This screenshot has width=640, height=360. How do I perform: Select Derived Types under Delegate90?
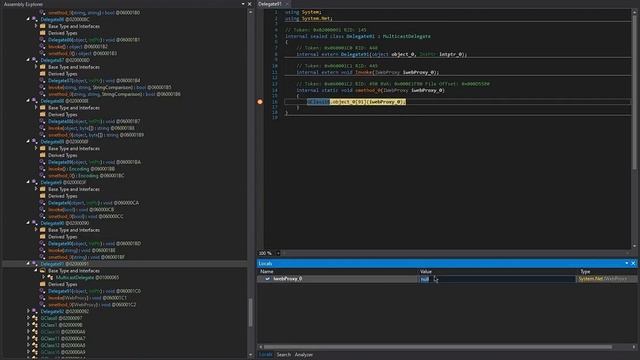click(62, 237)
